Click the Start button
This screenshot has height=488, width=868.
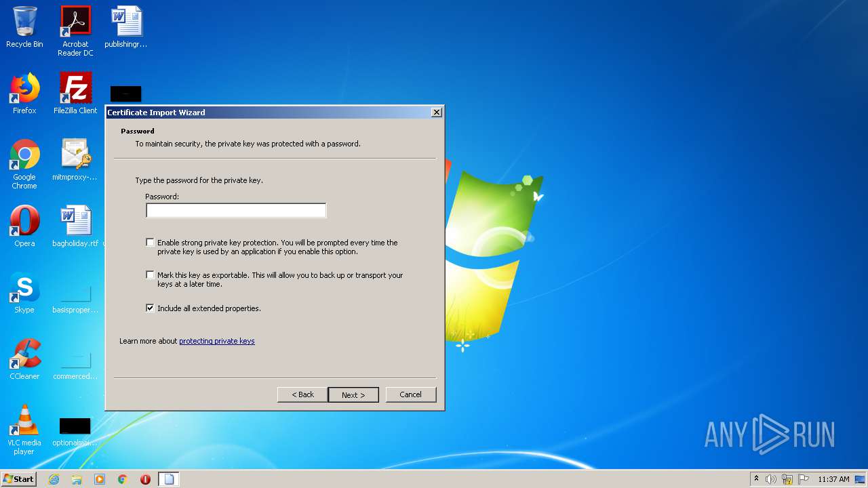[x=19, y=479]
